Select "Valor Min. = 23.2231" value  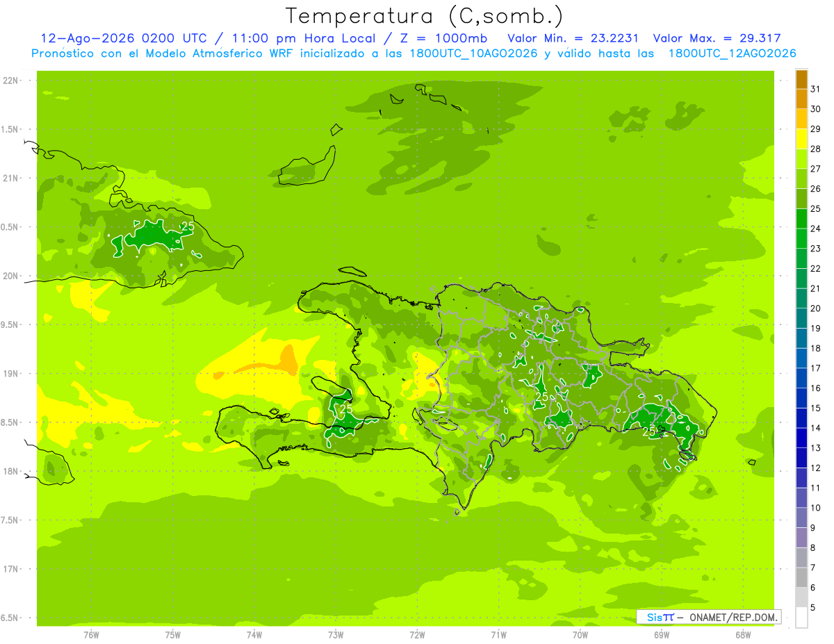tap(573, 39)
